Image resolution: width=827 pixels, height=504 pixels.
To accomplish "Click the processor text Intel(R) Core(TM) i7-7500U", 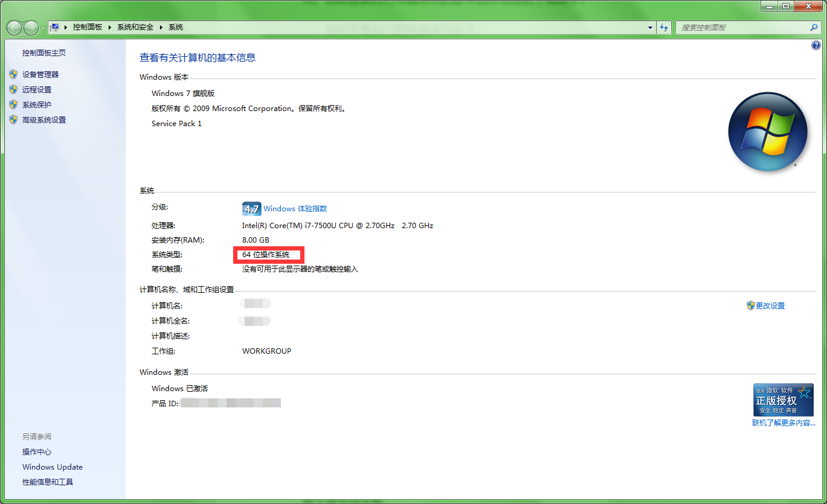I will click(x=338, y=226).
